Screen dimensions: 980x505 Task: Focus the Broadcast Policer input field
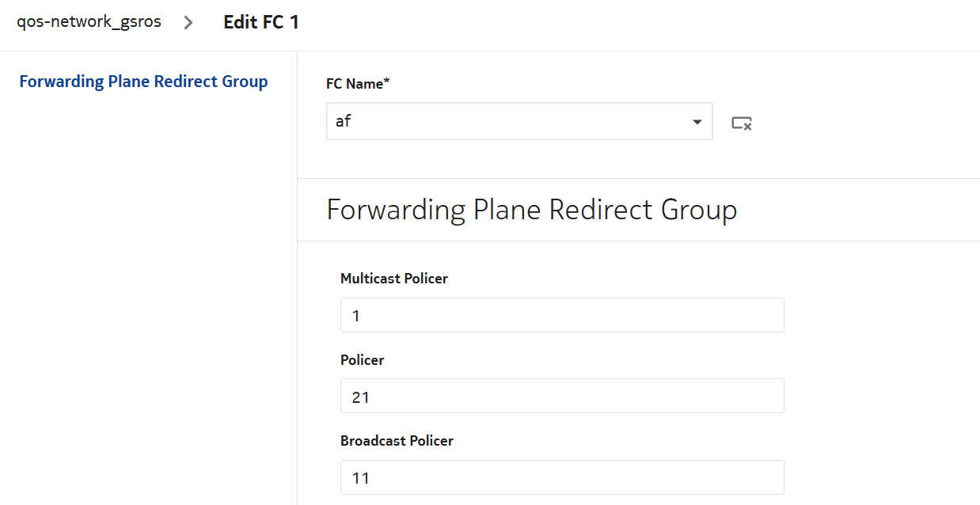(x=562, y=477)
